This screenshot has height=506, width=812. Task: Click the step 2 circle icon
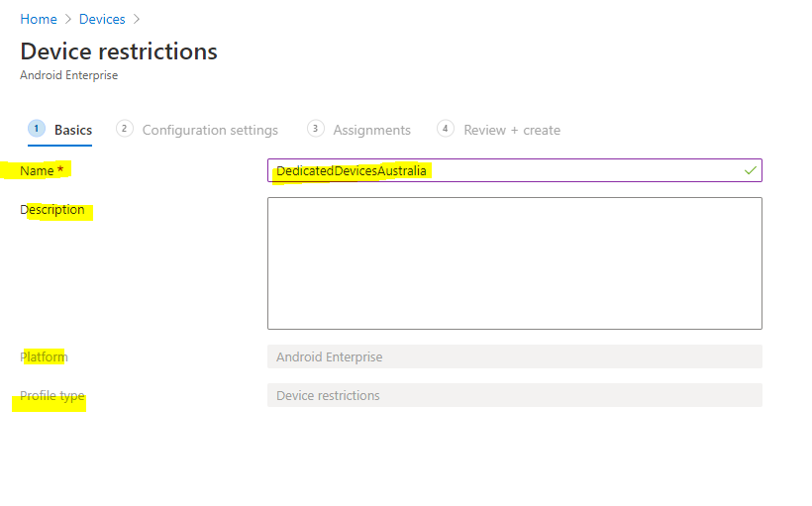[125, 129]
